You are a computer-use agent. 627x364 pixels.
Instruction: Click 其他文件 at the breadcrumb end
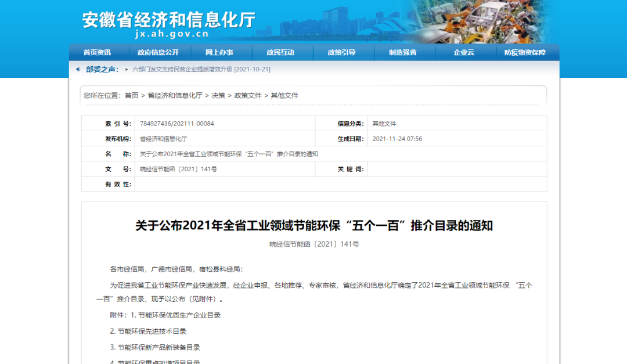(x=284, y=95)
